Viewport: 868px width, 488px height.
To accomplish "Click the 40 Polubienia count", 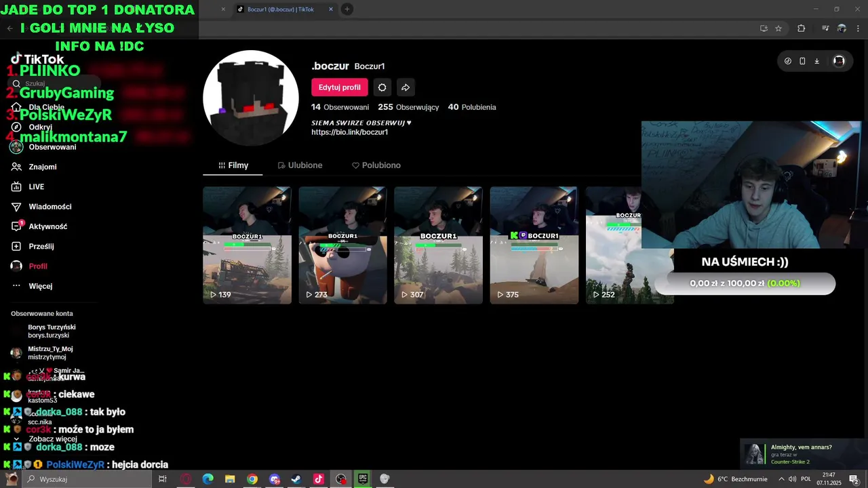I will 472,107.
